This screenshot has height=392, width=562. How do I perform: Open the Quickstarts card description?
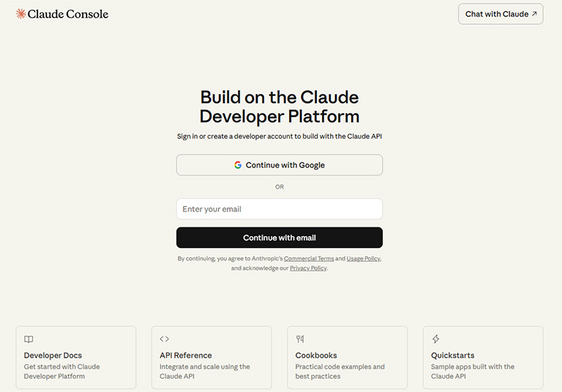coord(473,372)
